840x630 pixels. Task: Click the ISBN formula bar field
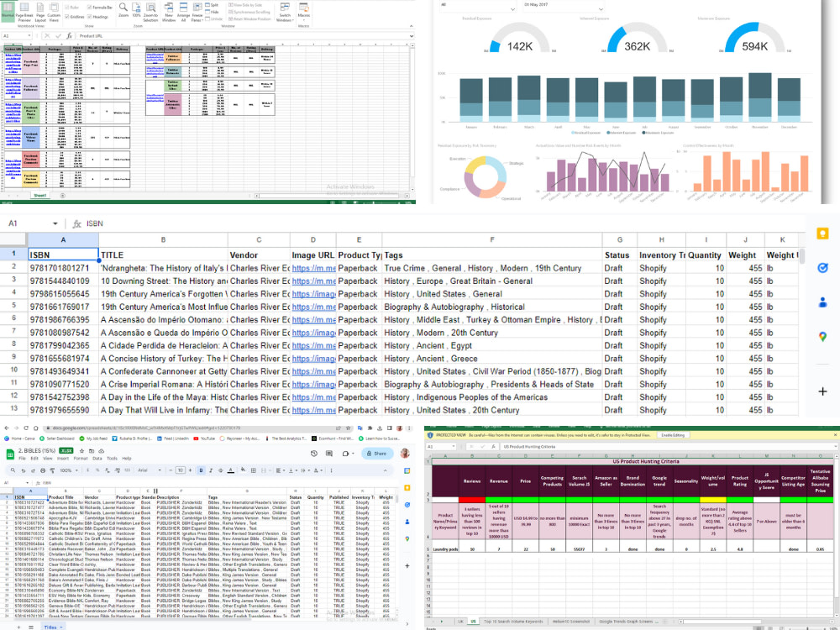(444, 223)
